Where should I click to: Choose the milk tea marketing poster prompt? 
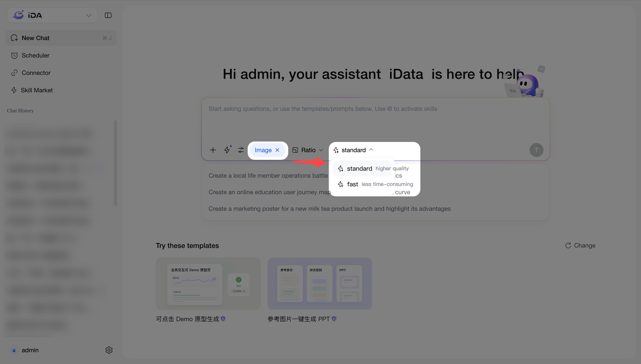(x=329, y=209)
